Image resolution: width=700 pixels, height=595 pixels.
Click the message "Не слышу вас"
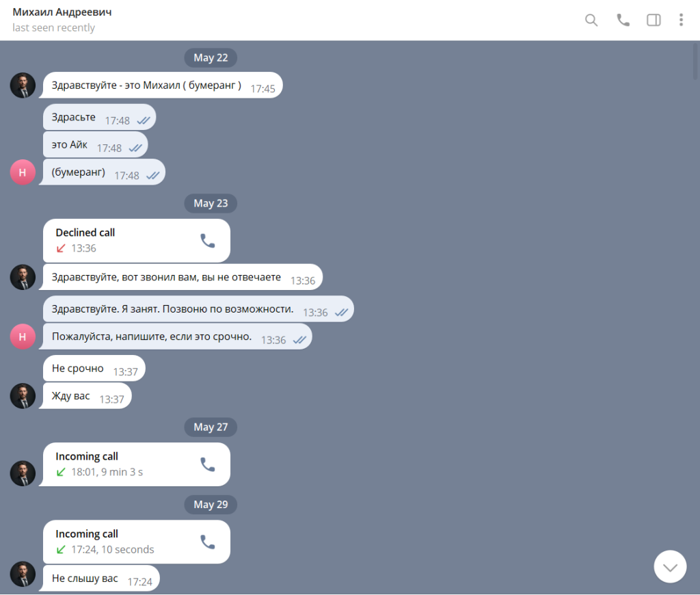click(85, 579)
